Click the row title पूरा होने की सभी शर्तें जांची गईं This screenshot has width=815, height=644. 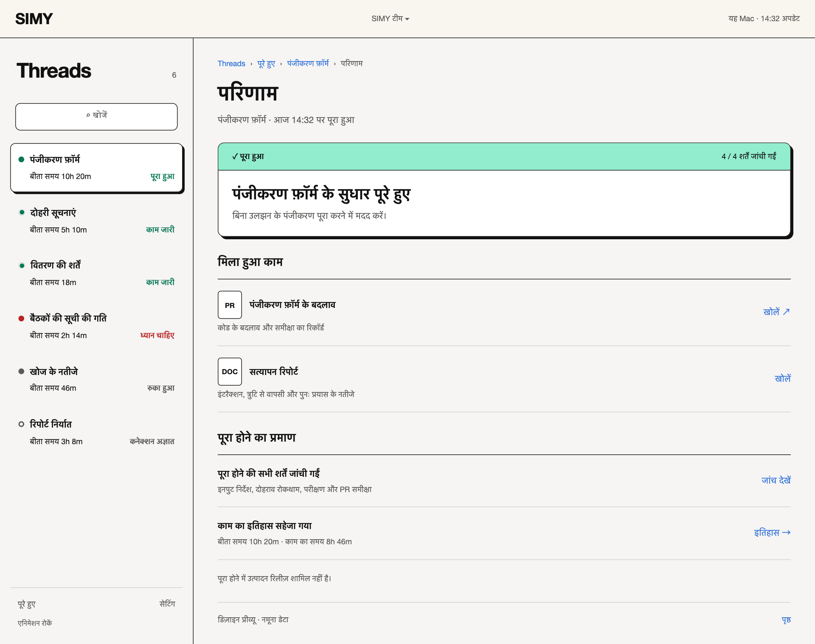(x=269, y=473)
